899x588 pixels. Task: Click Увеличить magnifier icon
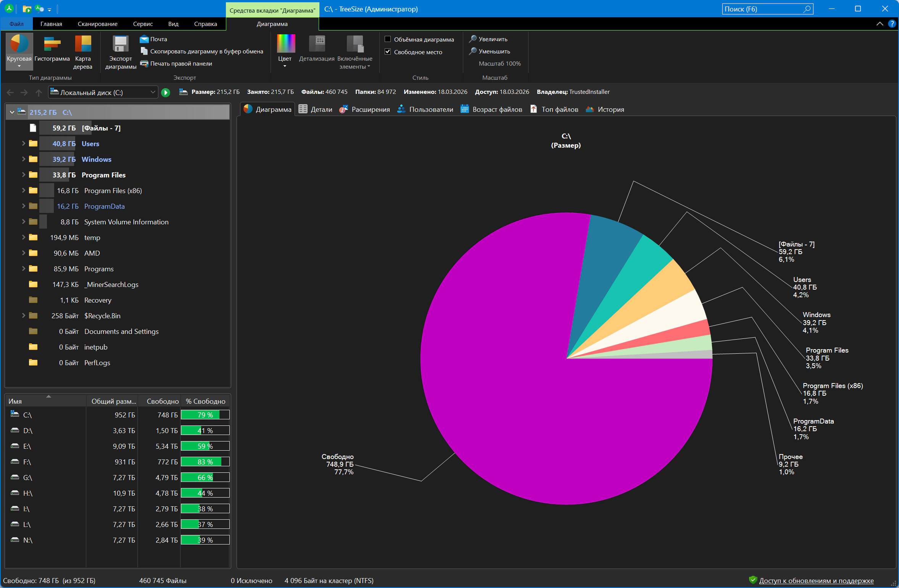473,39
